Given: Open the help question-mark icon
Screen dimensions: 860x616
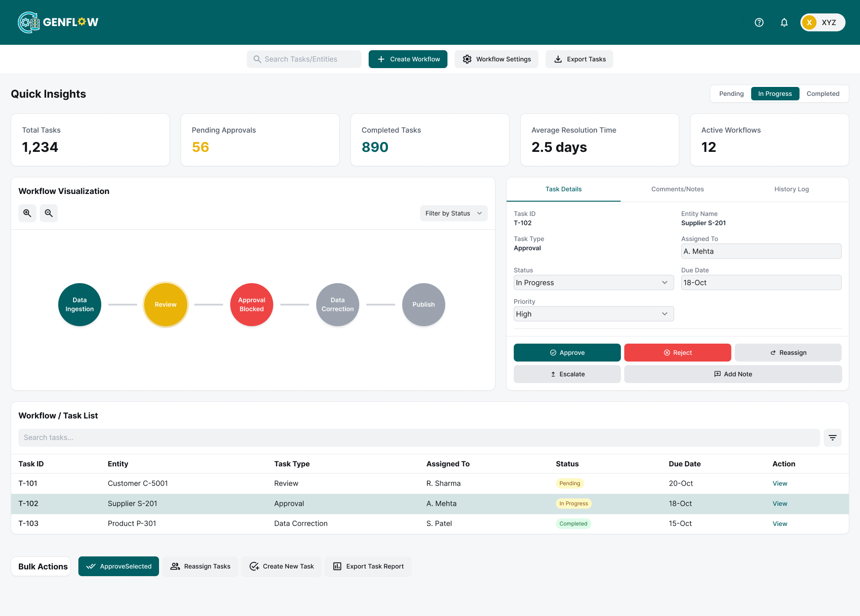Looking at the screenshot, I should (759, 22).
